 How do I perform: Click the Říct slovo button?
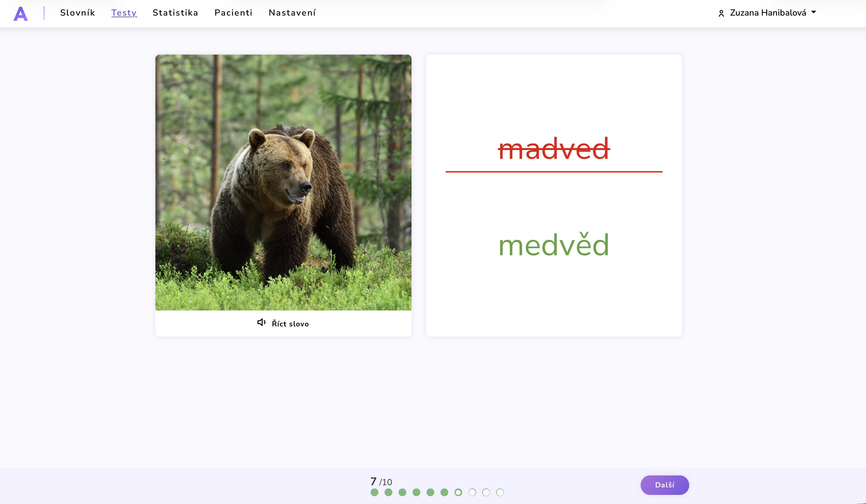283,323
